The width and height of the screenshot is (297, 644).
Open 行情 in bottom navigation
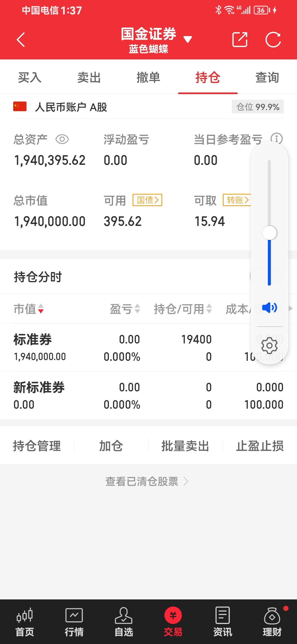click(x=74, y=622)
